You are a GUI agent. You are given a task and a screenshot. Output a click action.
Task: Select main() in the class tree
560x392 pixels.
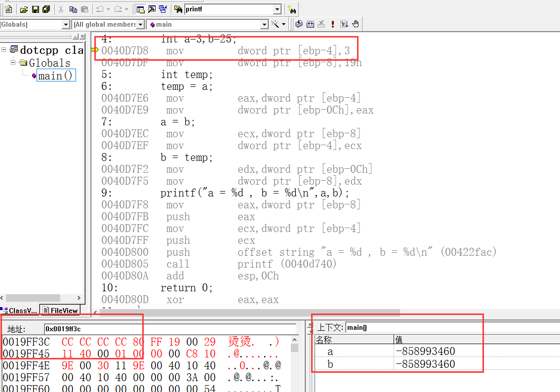click(x=56, y=76)
